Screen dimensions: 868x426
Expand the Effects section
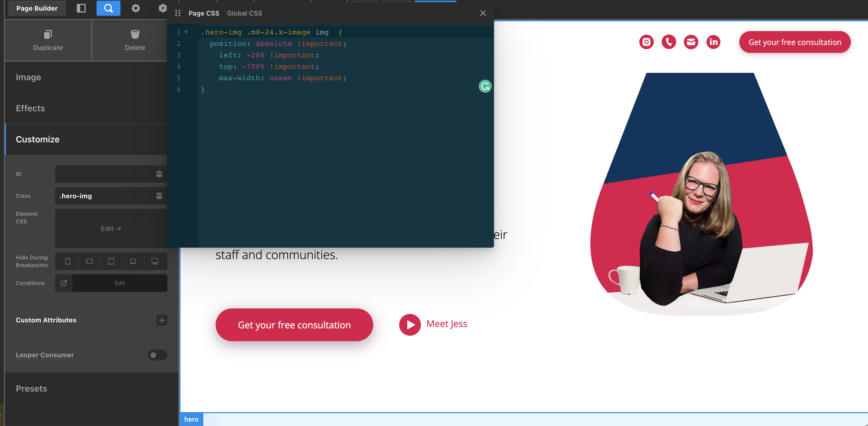pos(30,108)
